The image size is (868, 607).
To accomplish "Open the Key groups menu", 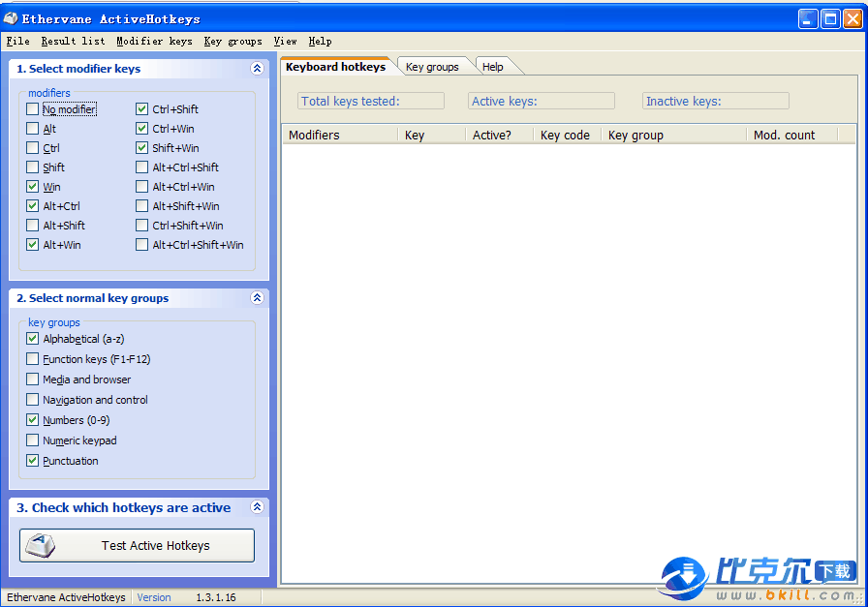I will point(232,41).
